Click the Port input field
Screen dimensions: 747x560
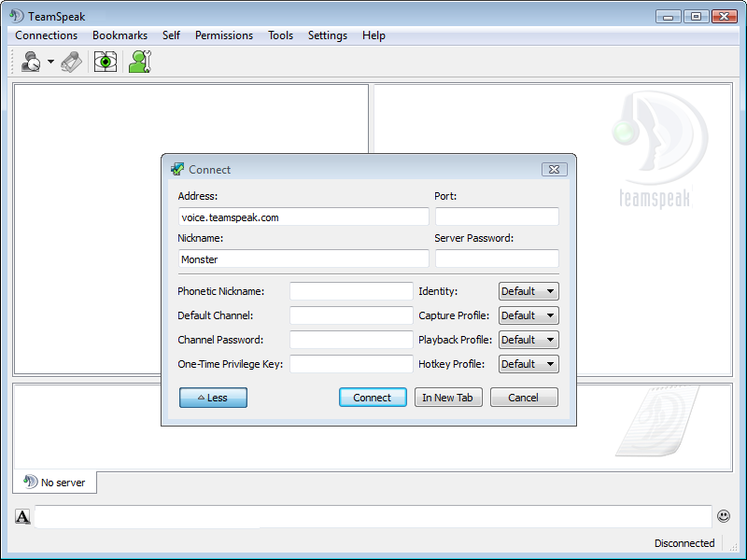pyautogui.click(x=497, y=217)
